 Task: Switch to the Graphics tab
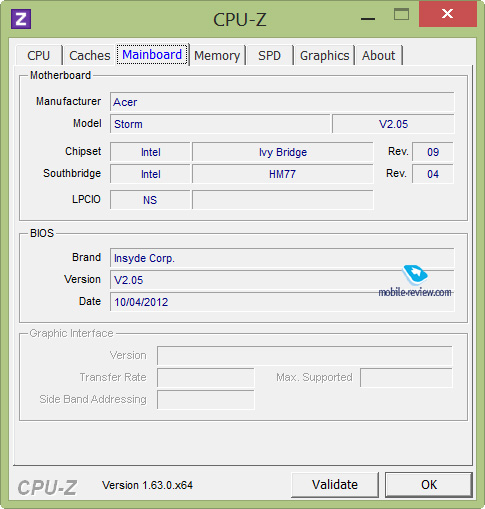(x=324, y=55)
